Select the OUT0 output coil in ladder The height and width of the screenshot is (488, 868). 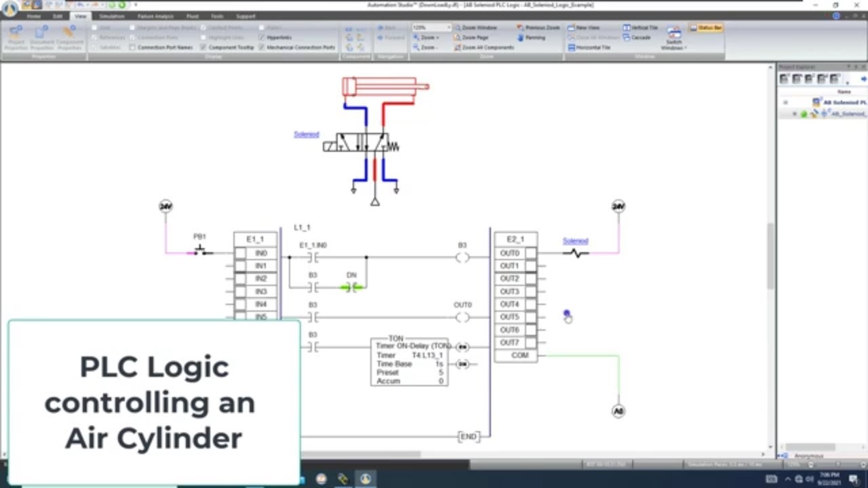pos(462,317)
